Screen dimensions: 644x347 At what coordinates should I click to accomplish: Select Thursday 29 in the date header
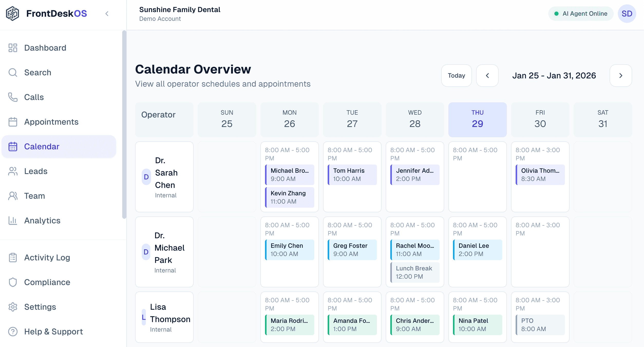(477, 120)
